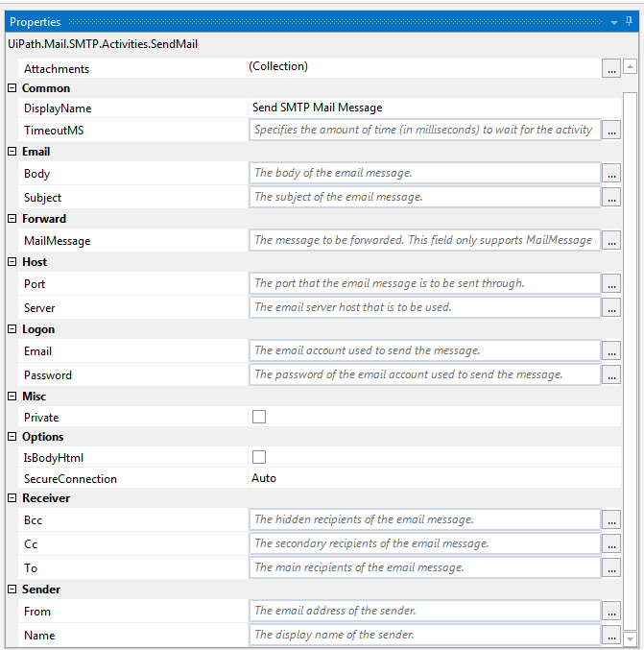The image size is (644, 650).
Task: Open expression editor for To
Action: tap(611, 568)
